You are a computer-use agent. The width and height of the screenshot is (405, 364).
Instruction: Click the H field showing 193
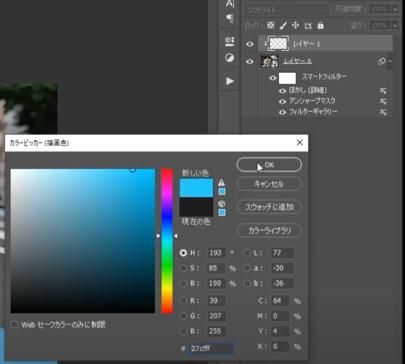(x=216, y=253)
